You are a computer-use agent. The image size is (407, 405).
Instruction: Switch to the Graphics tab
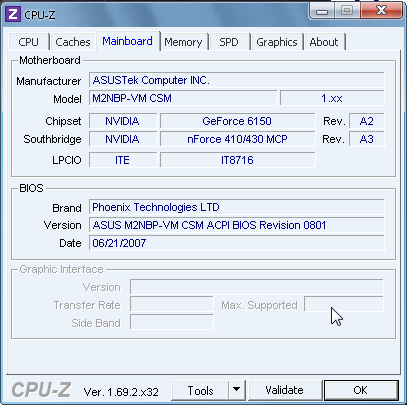tap(277, 42)
